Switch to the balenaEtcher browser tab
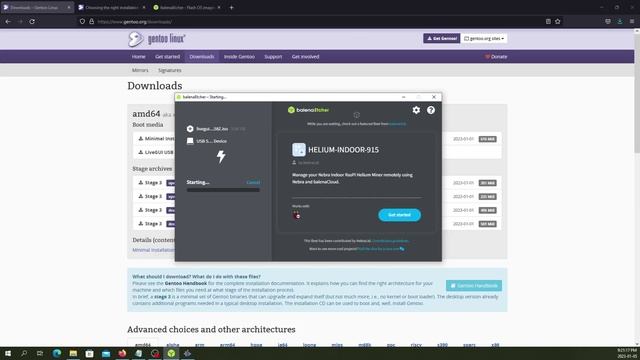 [x=187, y=7]
